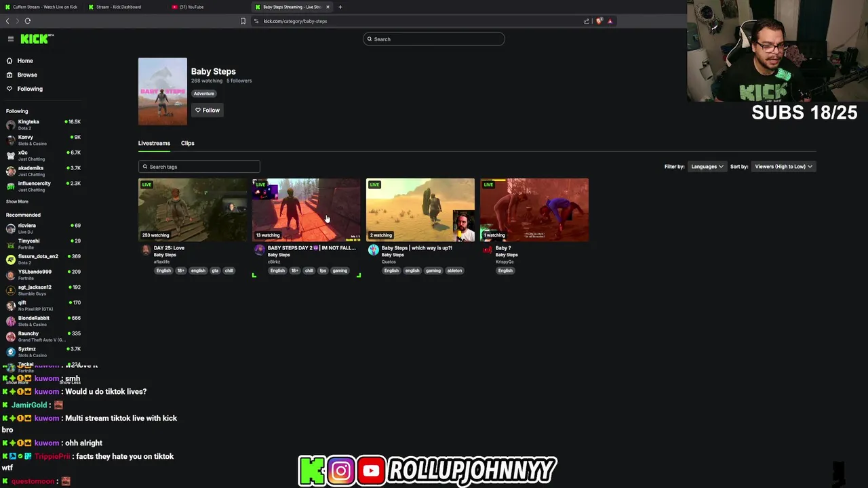Click the Adventure category tag

click(204, 94)
